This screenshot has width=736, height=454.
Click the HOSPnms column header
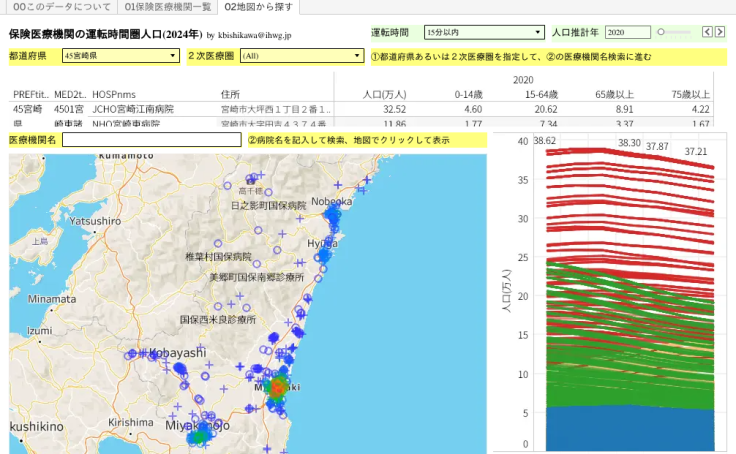pos(114,94)
